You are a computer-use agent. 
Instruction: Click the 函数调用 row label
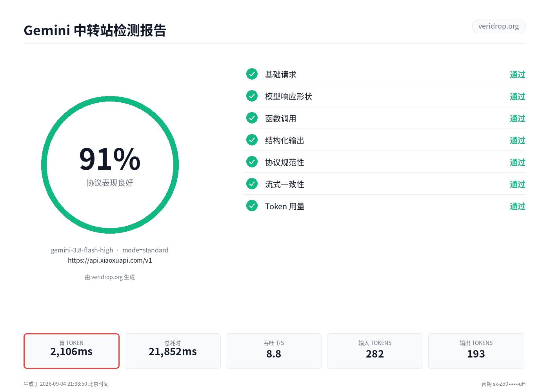(281, 118)
